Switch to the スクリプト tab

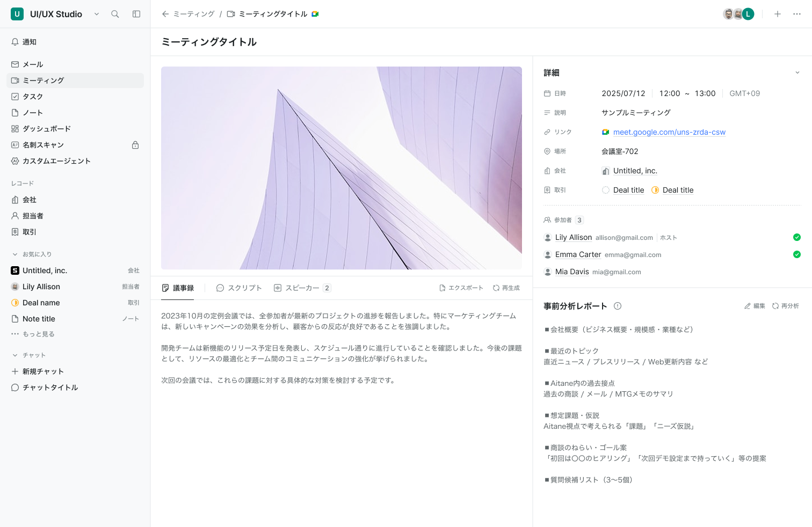(239, 288)
